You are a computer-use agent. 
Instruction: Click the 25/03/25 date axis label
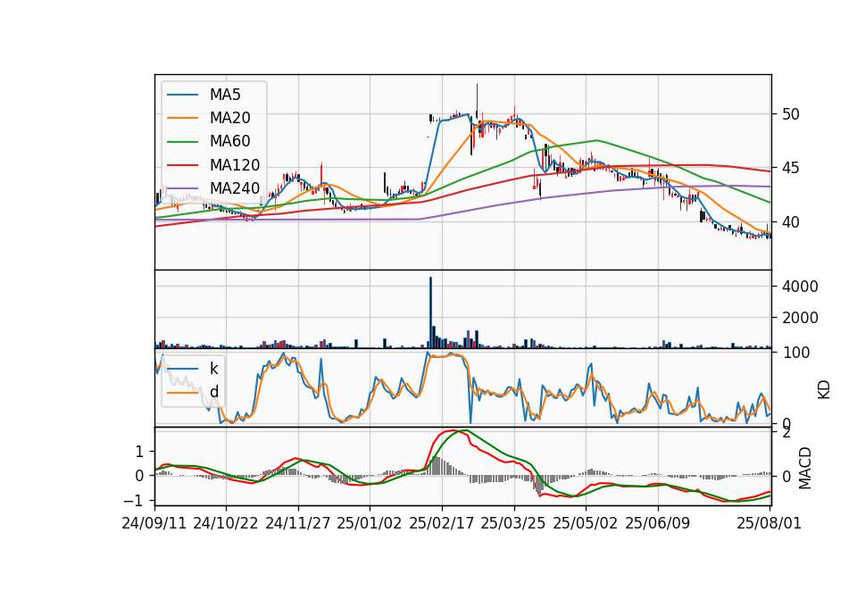point(513,523)
